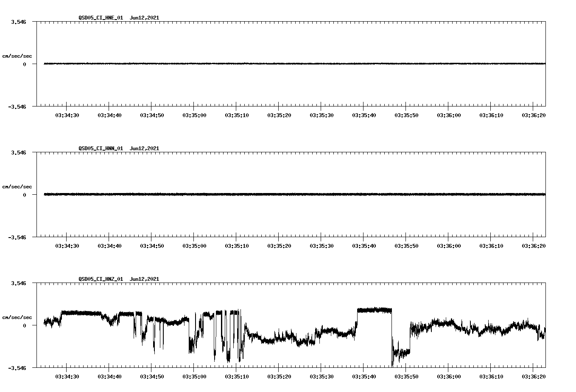Pick 03:36:10 time label beneath the HNZ plot

[x=491, y=377]
